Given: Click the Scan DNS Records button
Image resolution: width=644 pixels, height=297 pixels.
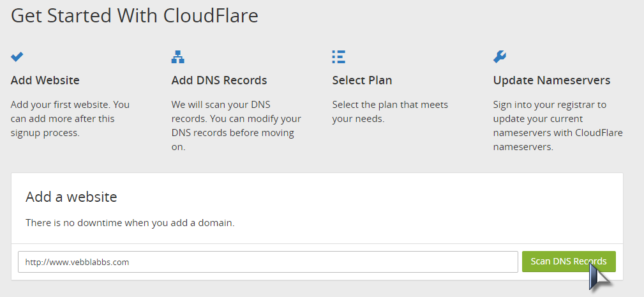Looking at the screenshot, I should [x=569, y=261].
